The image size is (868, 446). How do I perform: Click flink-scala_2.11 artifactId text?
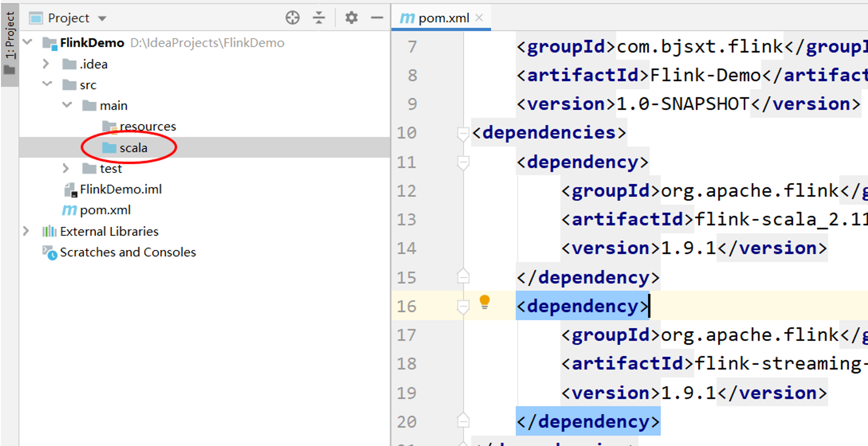coord(781,220)
